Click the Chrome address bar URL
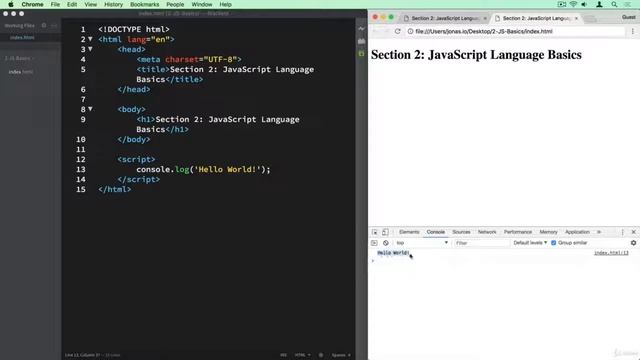Viewport: 640px width, 360px height. point(484,31)
